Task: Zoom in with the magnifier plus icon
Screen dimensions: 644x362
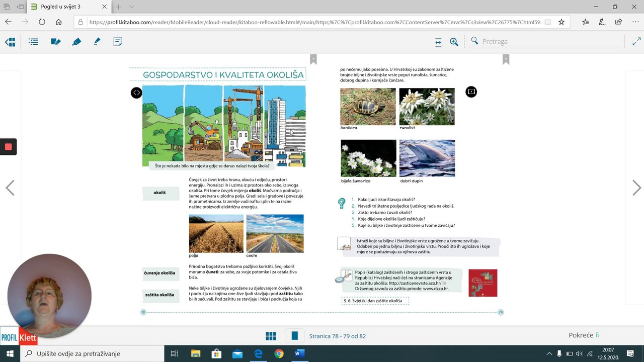Action: tap(454, 42)
